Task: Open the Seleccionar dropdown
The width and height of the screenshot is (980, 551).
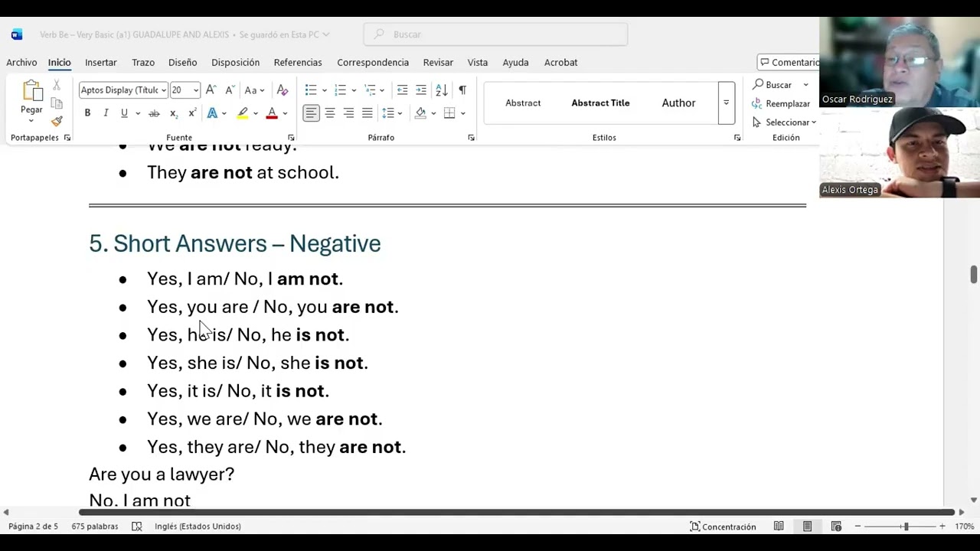Action: point(784,122)
